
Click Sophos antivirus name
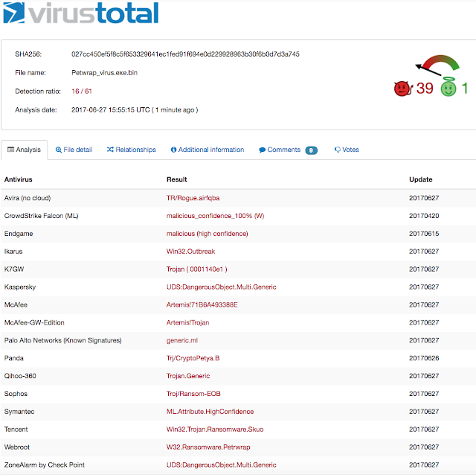tap(16, 394)
